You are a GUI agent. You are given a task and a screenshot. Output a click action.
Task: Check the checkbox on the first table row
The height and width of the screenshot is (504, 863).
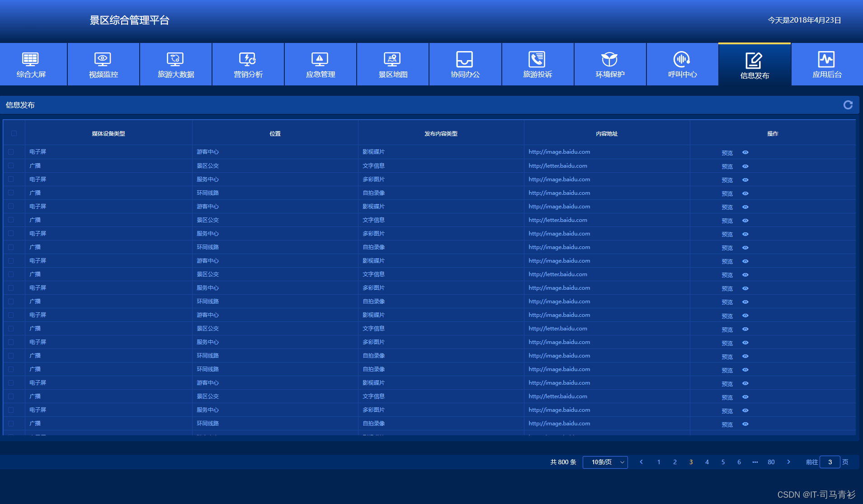pyautogui.click(x=11, y=152)
